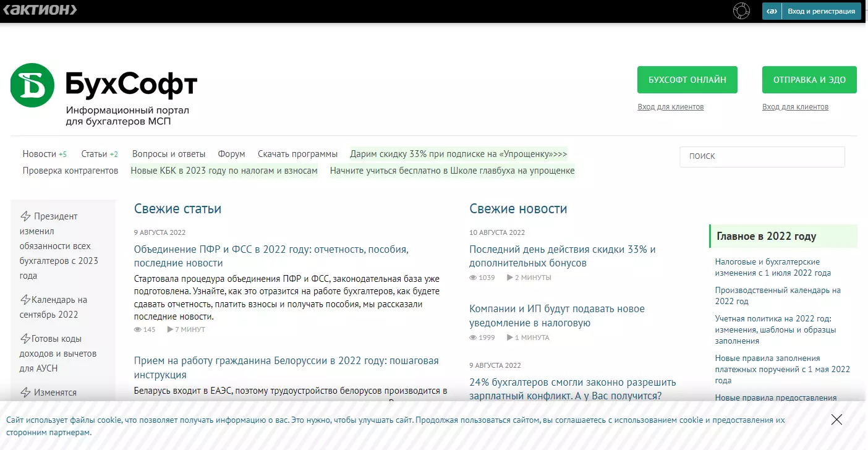Open sidebar item Президент изменил обязанности
The image size is (868, 450).
(59, 246)
